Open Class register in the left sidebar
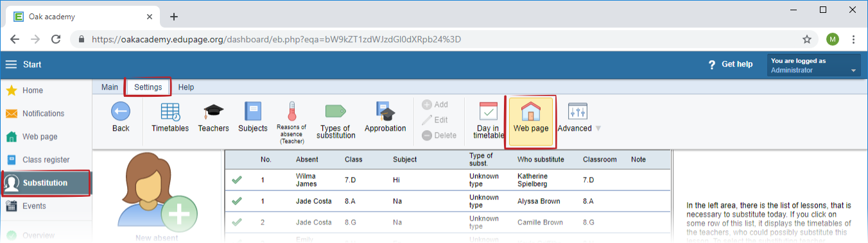Screen dimensions: 868x243 coord(46,160)
